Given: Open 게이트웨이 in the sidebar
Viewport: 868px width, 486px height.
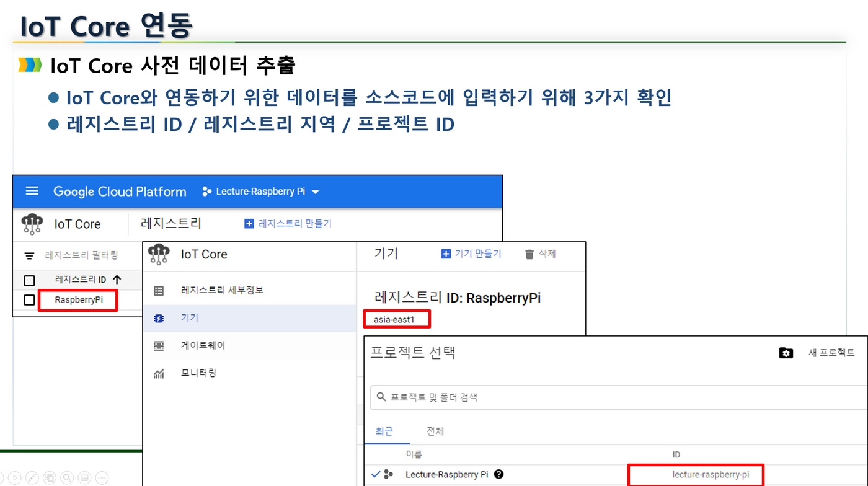Looking at the screenshot, I should pyautogui.click(x=249, y=345).
